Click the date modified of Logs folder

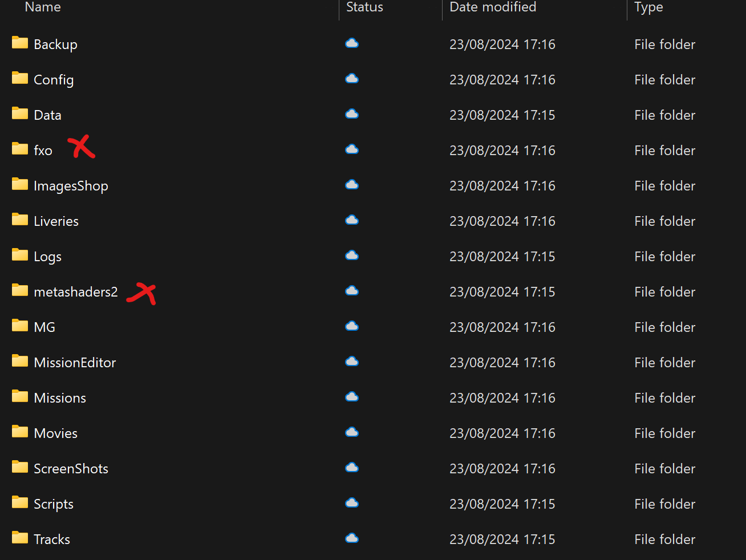point(502,257)
